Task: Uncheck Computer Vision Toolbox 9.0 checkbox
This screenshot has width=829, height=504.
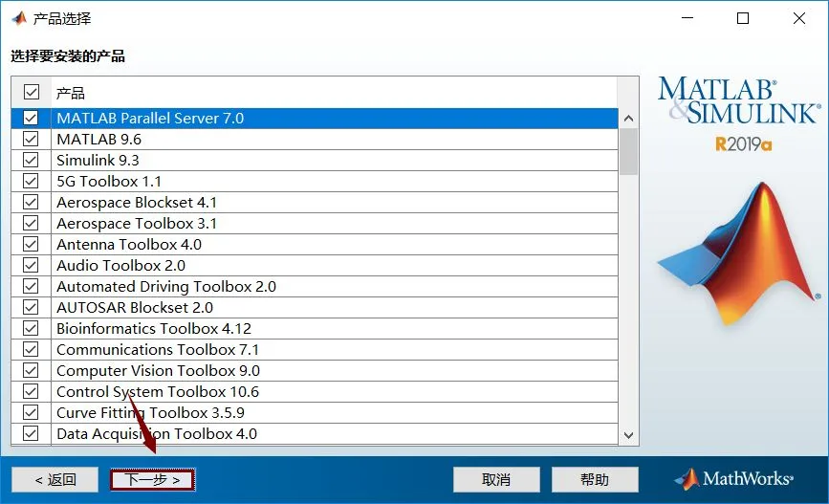Action: pos(31,370)
